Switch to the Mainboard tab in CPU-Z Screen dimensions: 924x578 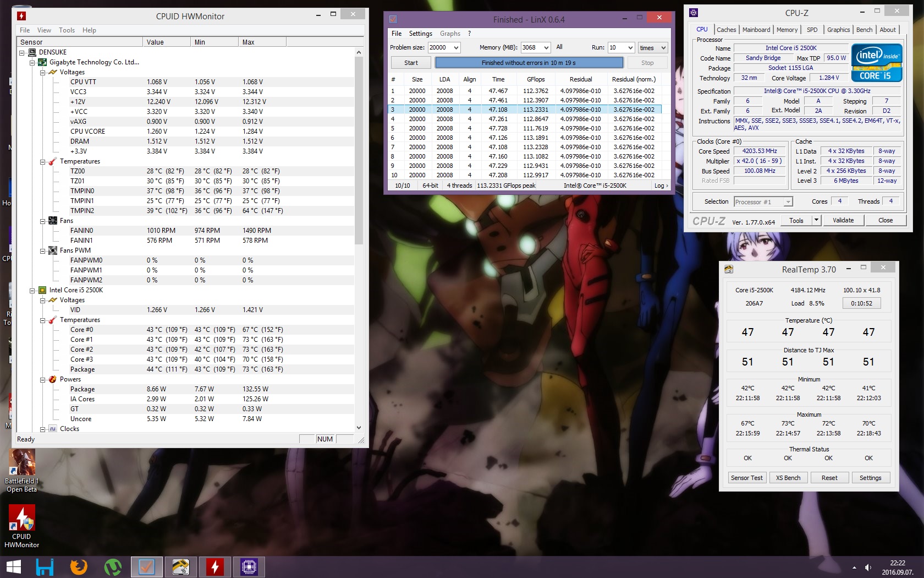(x=756, y=30)
